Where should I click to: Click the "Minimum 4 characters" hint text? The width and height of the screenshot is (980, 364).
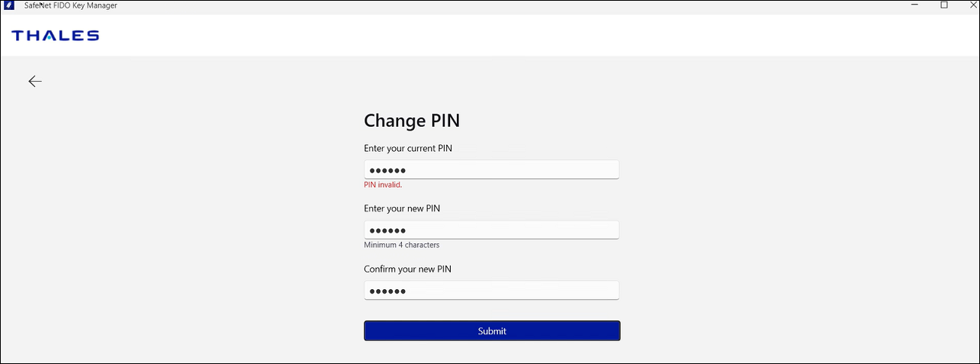point(402,245)
